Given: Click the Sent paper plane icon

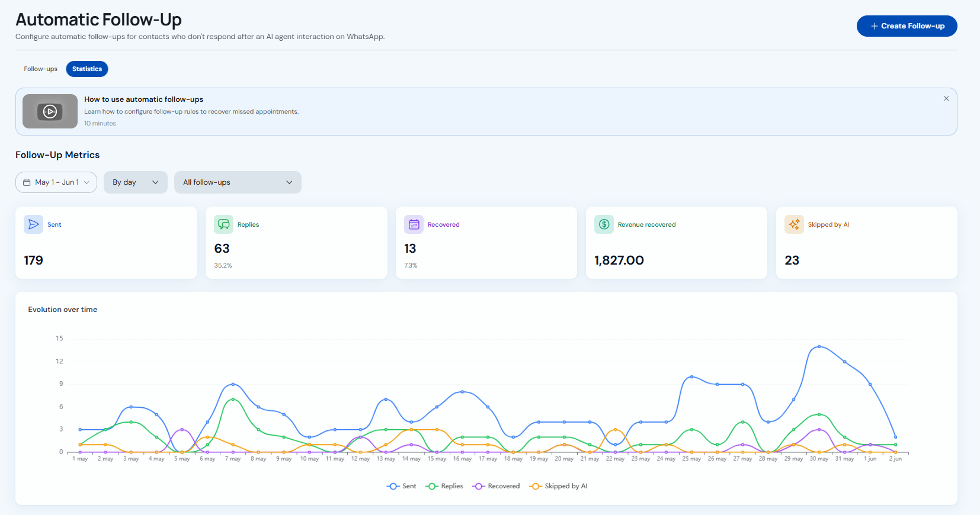Looking at the screenshot, I should (x=34, y=224).
